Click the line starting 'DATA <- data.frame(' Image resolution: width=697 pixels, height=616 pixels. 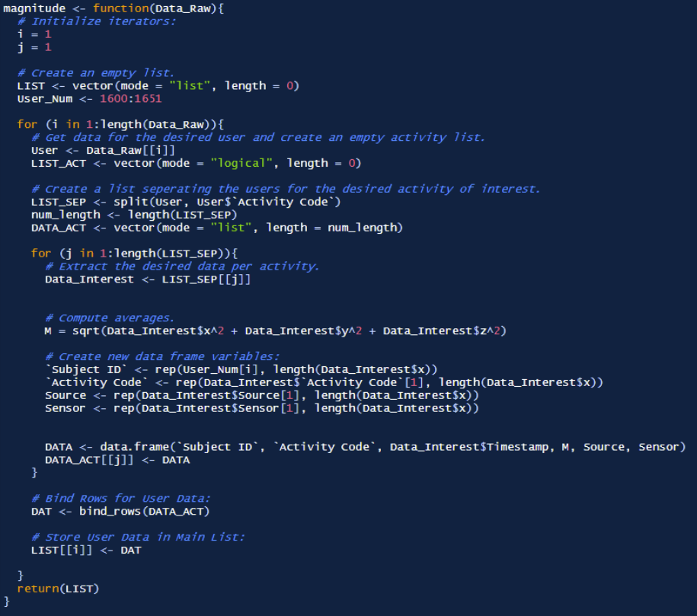366,447
